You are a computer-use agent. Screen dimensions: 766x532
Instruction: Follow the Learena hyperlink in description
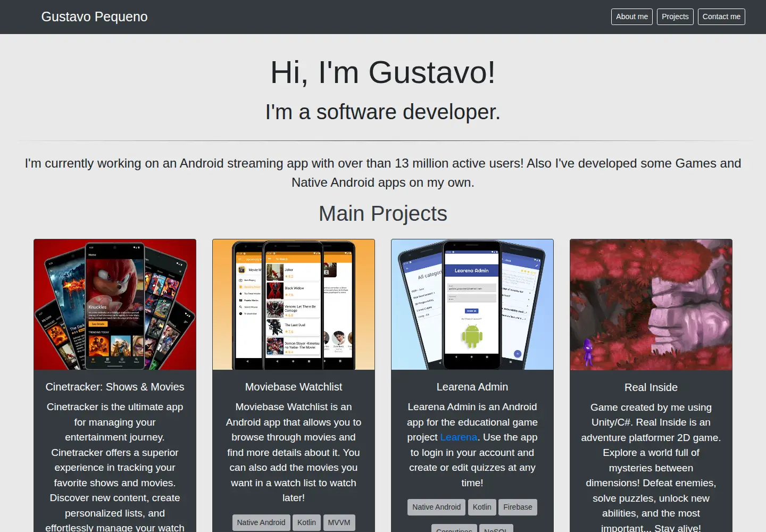pos(459,437)
